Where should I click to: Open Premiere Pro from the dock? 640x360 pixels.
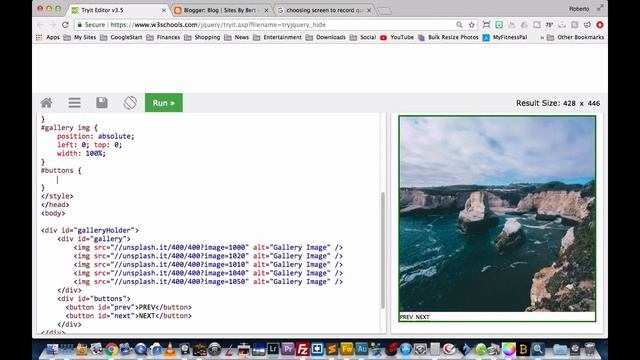click(x=288, y=349)
